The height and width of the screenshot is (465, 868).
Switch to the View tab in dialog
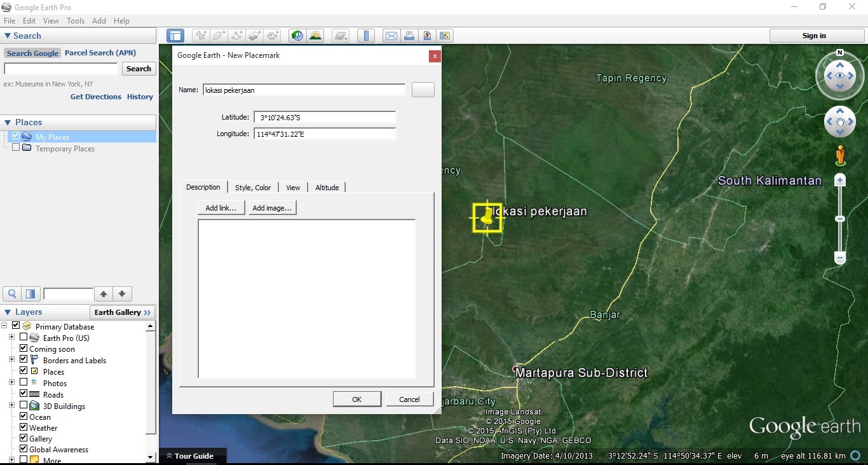click(x=293, y=188)
